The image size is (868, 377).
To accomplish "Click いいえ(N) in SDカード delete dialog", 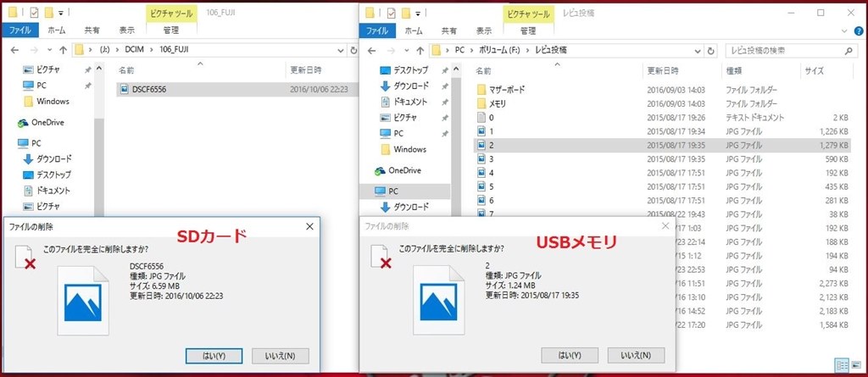I will click(x=280, y=356).
